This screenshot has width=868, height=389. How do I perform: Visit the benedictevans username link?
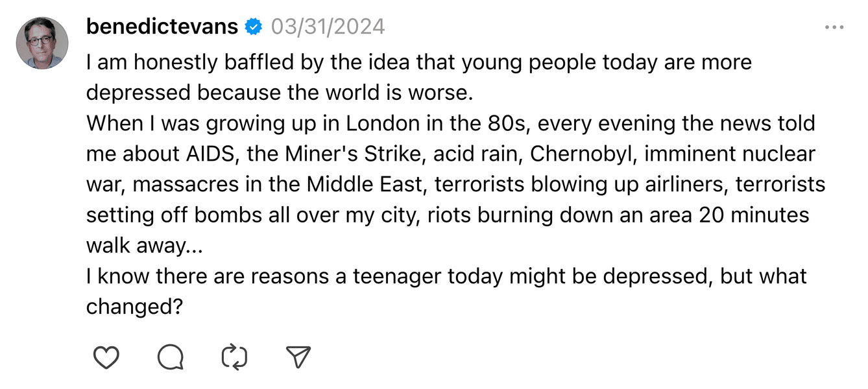point(162,27)
